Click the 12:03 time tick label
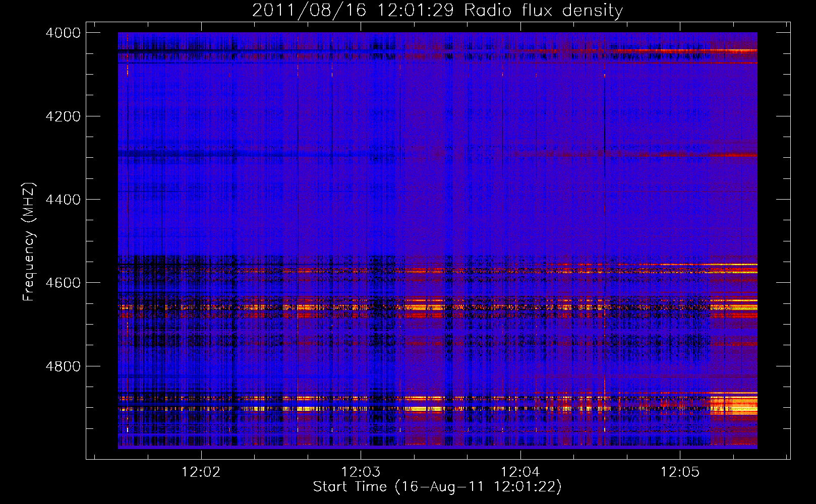Image resolution: width=816 pixels, height=504 pixels. coord(361,472)
